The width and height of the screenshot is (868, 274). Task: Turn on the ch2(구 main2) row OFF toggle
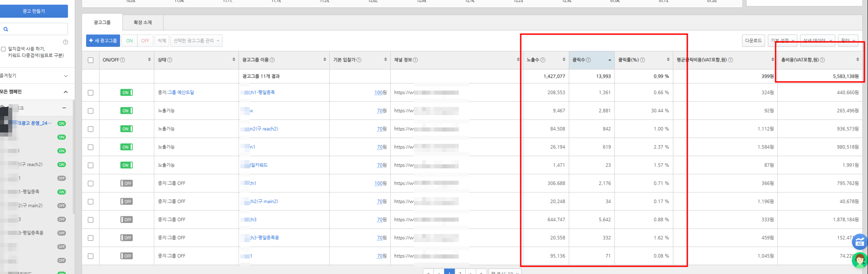click(126, 201)
